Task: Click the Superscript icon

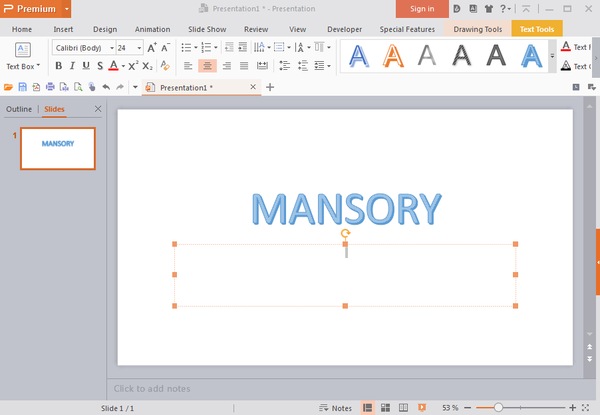Action: [x=133, y=66]
